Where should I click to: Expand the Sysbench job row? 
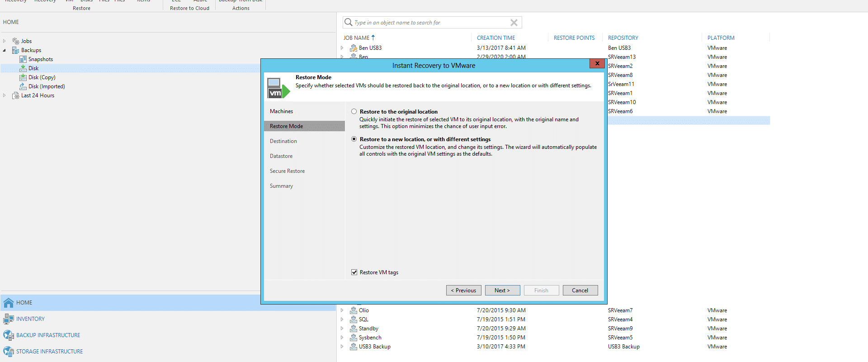342,338
